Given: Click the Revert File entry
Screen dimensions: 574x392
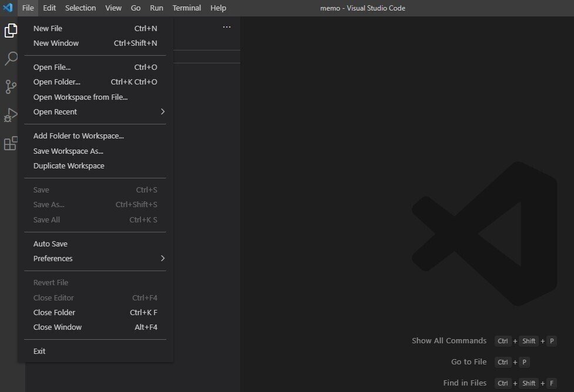Looking at the screenshot, I should 95,282.
